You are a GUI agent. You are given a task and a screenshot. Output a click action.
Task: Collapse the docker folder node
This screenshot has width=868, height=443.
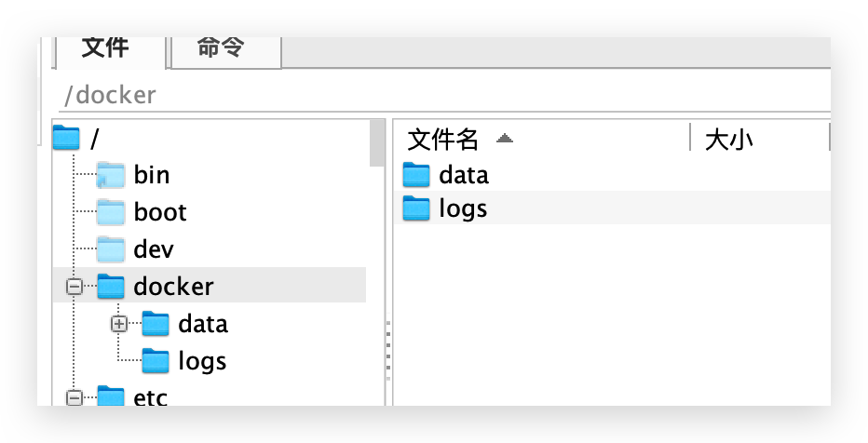click(74, 287)
